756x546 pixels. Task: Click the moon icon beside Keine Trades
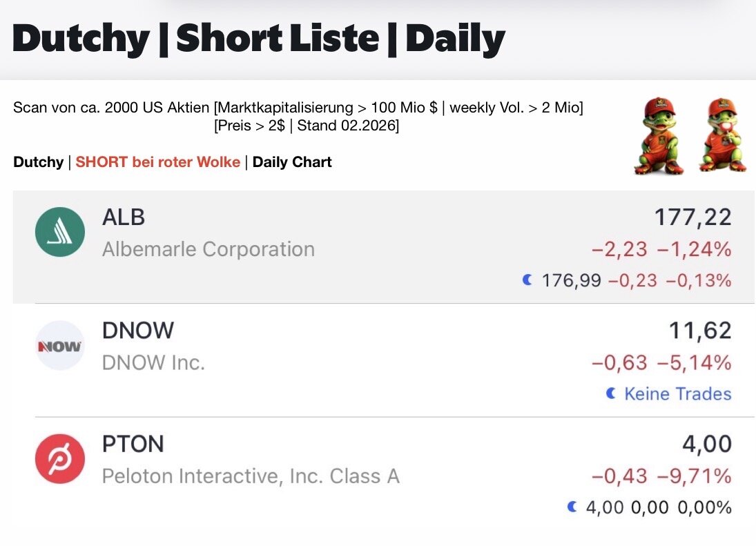[610, 393]
